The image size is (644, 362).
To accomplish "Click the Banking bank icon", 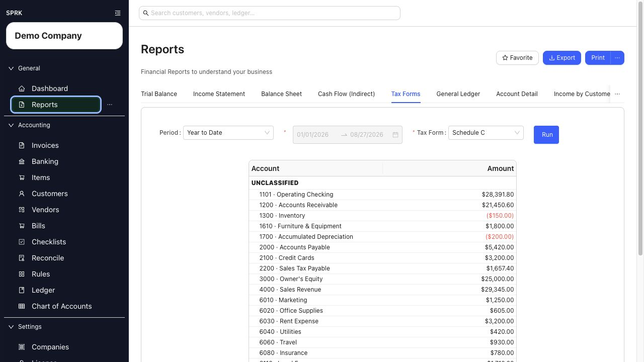I will (22, 161).
